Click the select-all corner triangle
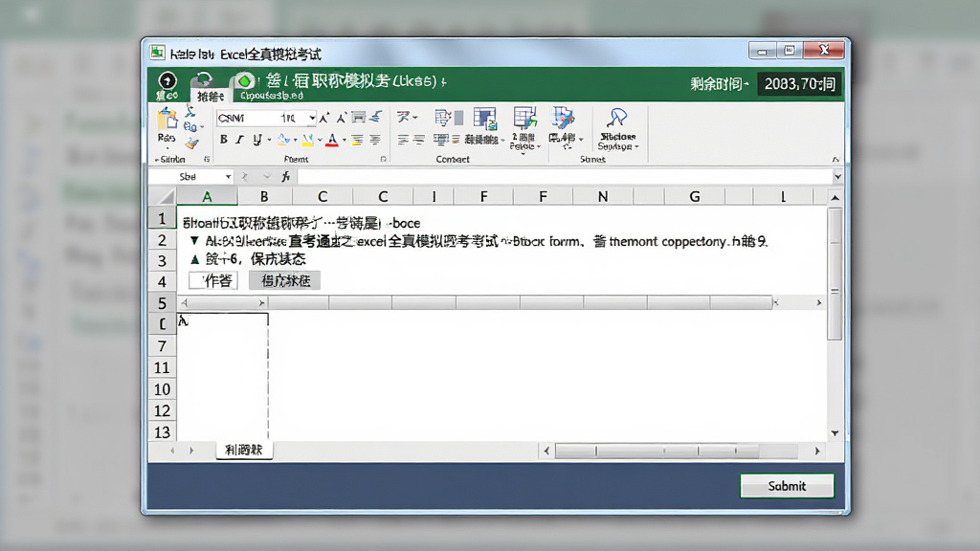 [164, 196]
